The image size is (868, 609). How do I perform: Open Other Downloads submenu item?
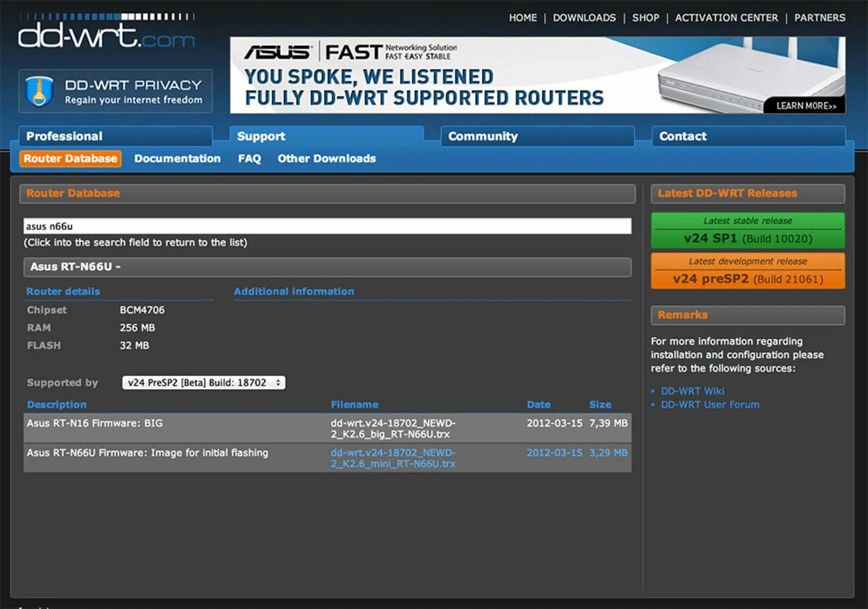click(x=327, y=158)
